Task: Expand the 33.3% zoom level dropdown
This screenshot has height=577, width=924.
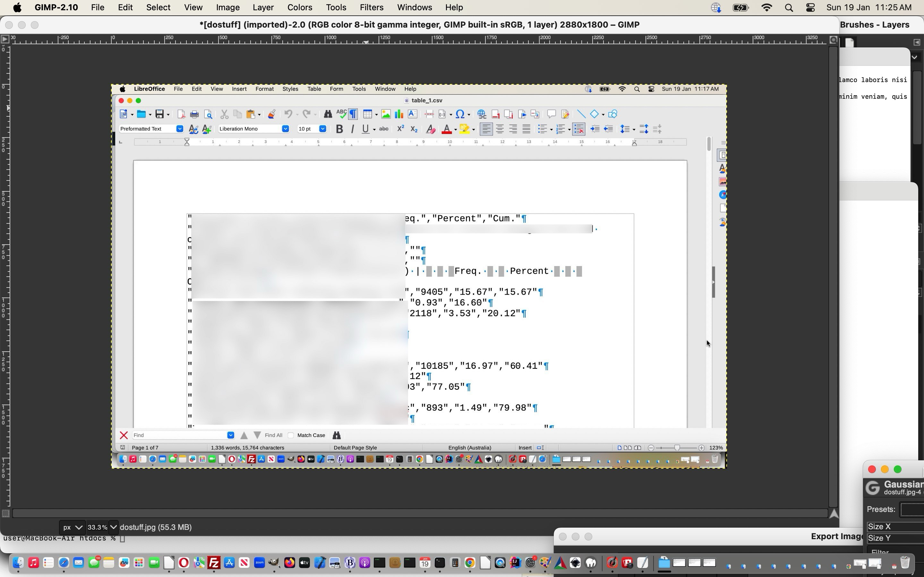Action: pyautogui.click(x=113, y=527)
